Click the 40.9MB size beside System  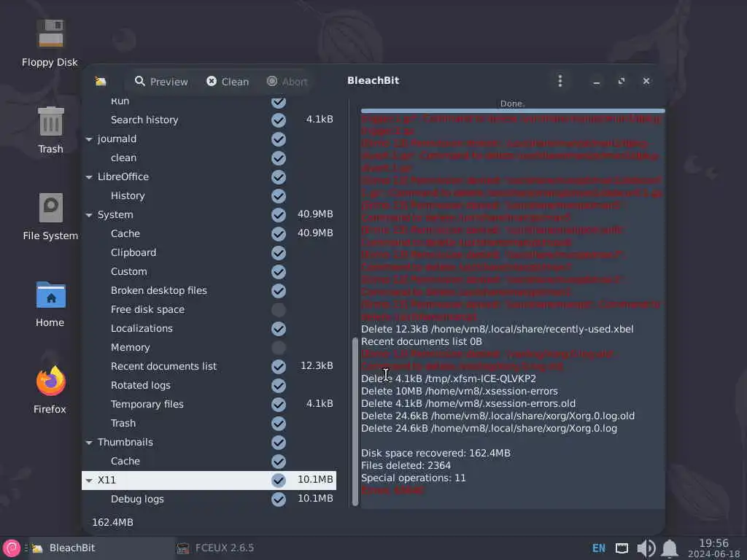(x=315, y=214)
